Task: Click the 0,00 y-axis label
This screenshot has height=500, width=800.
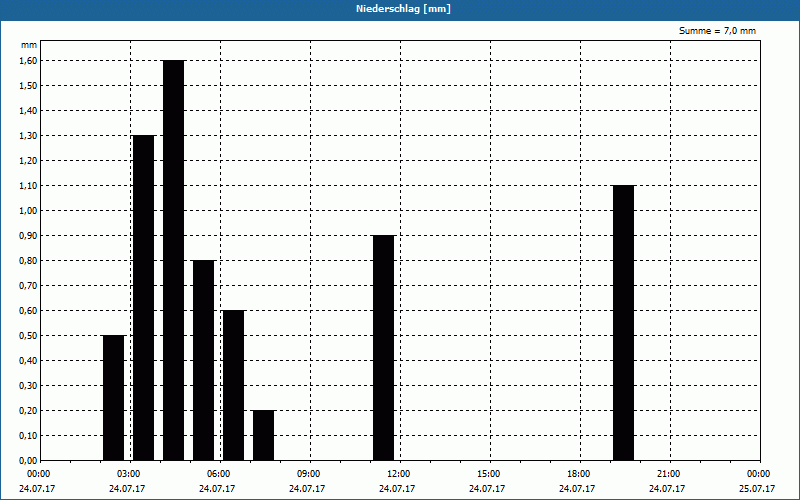Action: [x=29, y=461]
